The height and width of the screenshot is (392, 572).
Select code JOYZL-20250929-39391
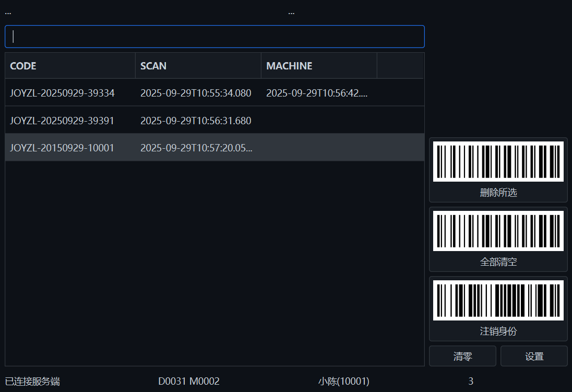click(x=62, y=121)
